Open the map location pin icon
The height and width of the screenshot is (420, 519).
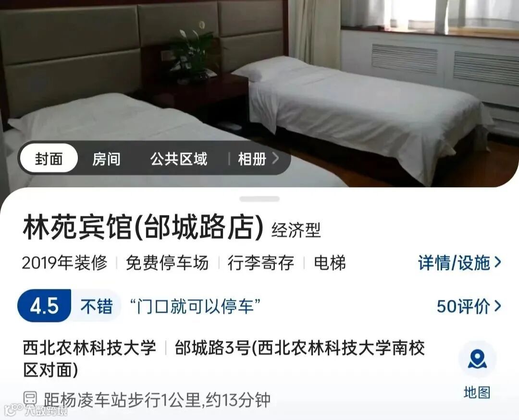coord(477,360)
